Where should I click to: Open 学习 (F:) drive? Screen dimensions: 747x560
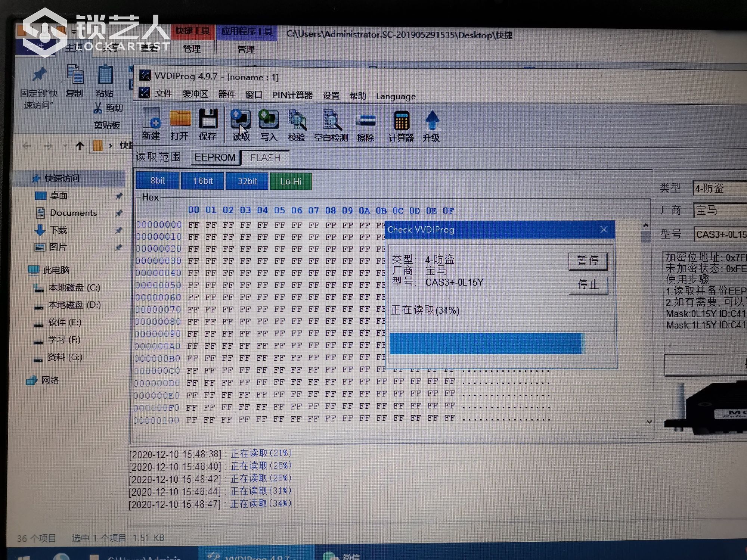(57, 340)
